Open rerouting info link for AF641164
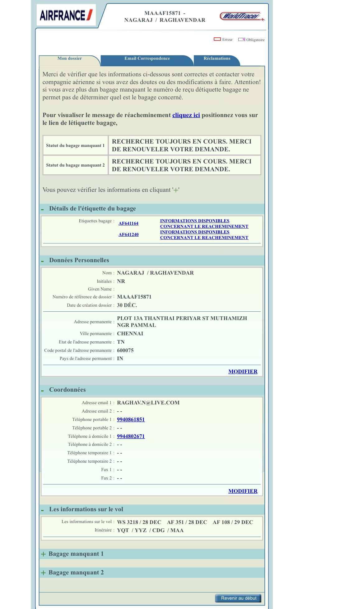The height and width of the screenshot is (609, 364). 204,224
